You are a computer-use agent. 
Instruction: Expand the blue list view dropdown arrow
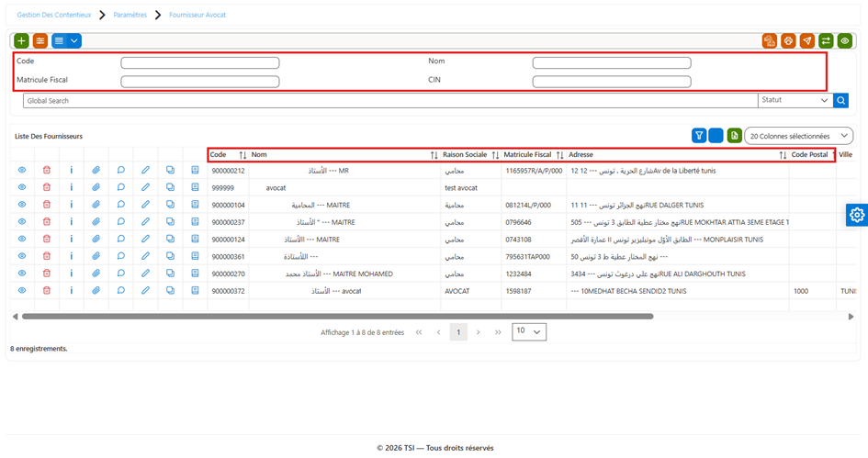pyautogui.click(x=74, y=41)
